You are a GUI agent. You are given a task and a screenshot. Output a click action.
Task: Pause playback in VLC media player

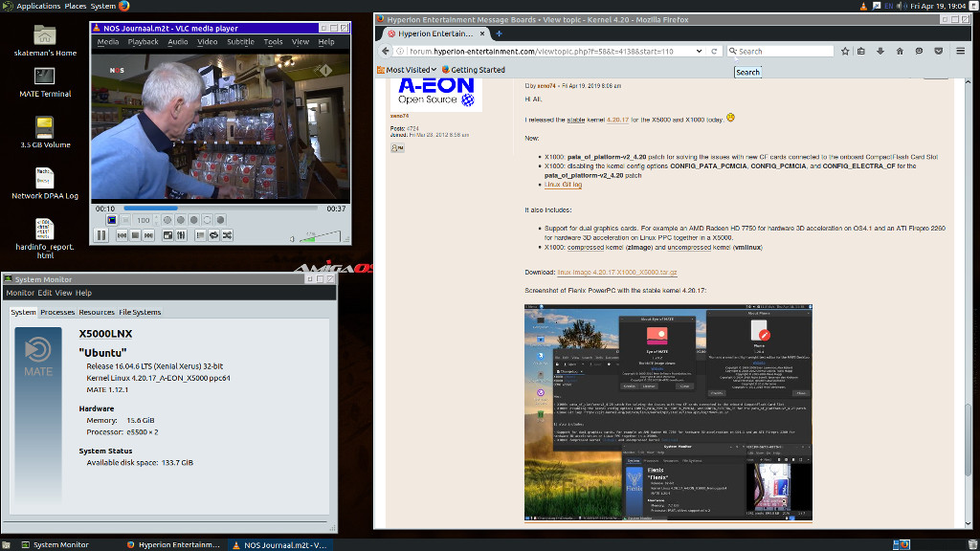coord(101,235)
